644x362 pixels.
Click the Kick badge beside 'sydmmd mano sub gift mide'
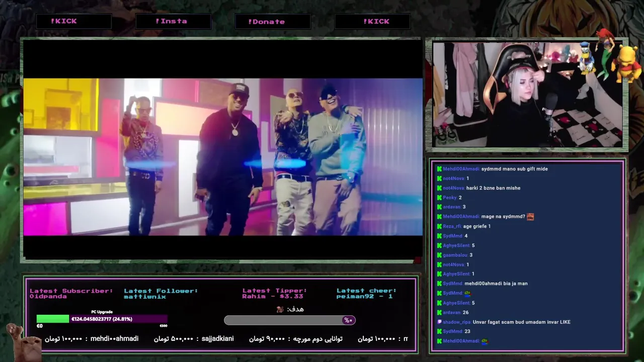439,169
